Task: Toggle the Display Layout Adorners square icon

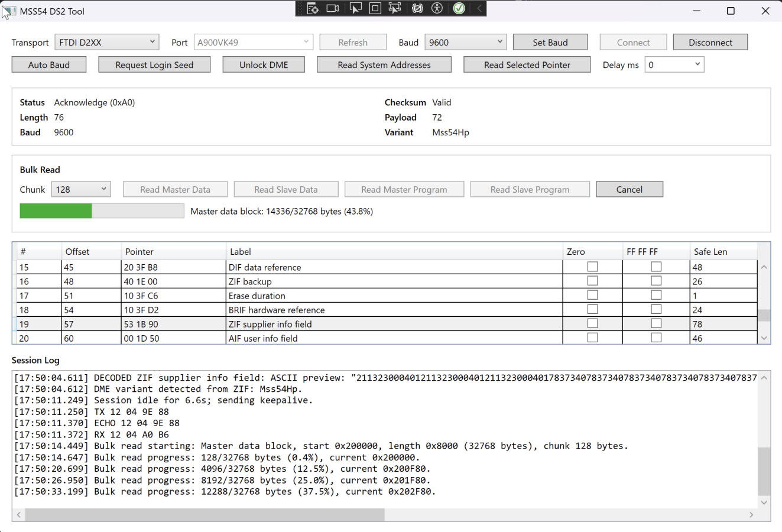Action: (375, 8)
